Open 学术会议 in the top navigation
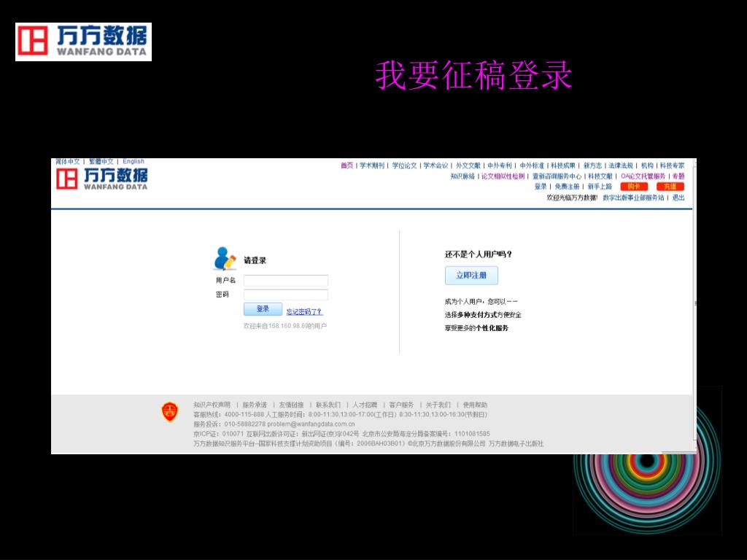Image resolution: width=747 pixels, height=560 pixels. coord(436,166)
